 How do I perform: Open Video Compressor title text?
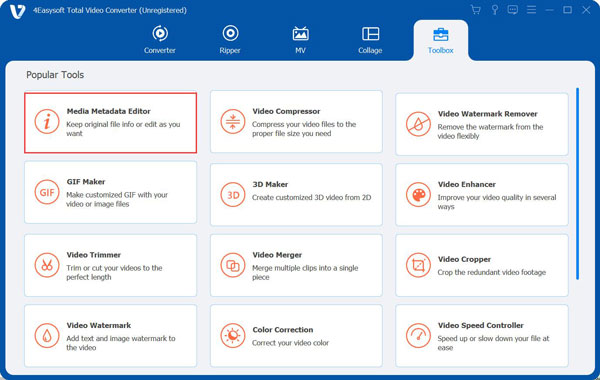(x=286, y=111)
